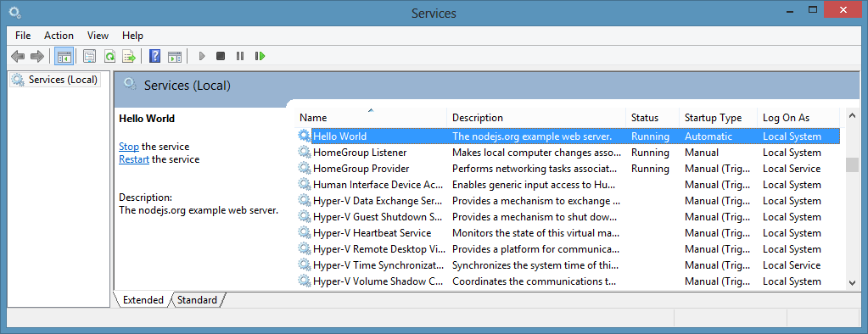Click the Start Service play icon
This screenshot has height=334, width=868.
[x=202, y=56]
